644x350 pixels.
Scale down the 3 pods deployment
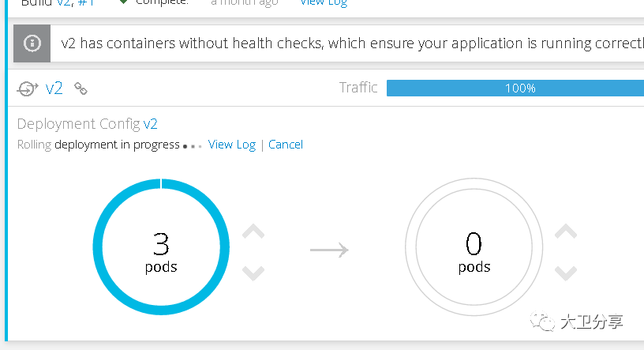pyautogui.click(x=253, y=273)
